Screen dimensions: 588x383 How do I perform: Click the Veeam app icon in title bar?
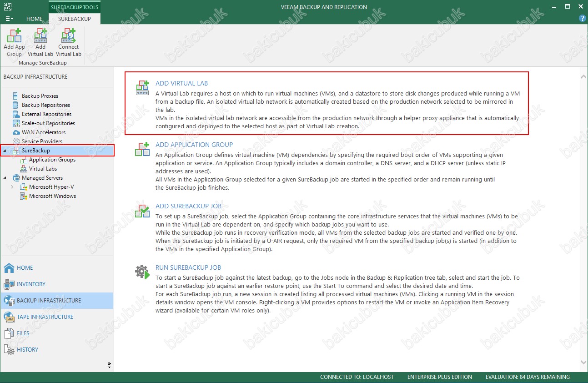pos(8,7)
